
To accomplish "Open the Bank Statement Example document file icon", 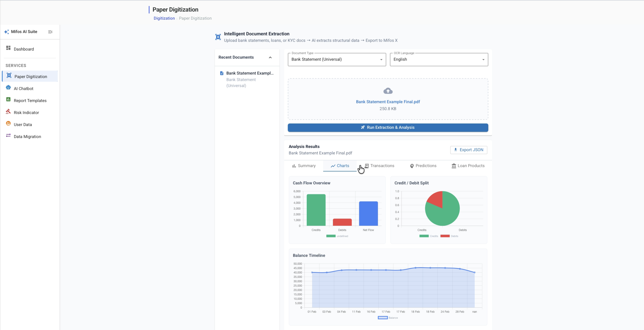I will 221,73.
